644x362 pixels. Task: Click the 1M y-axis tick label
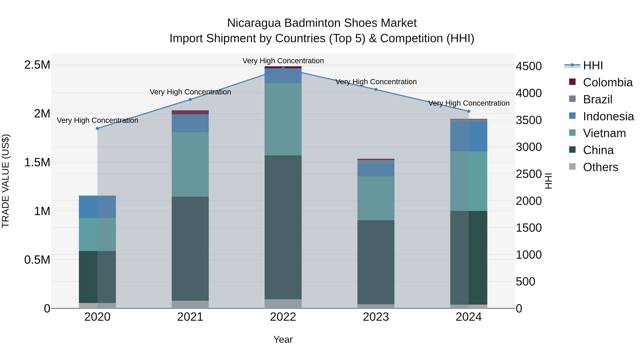(x=42, y=211)
